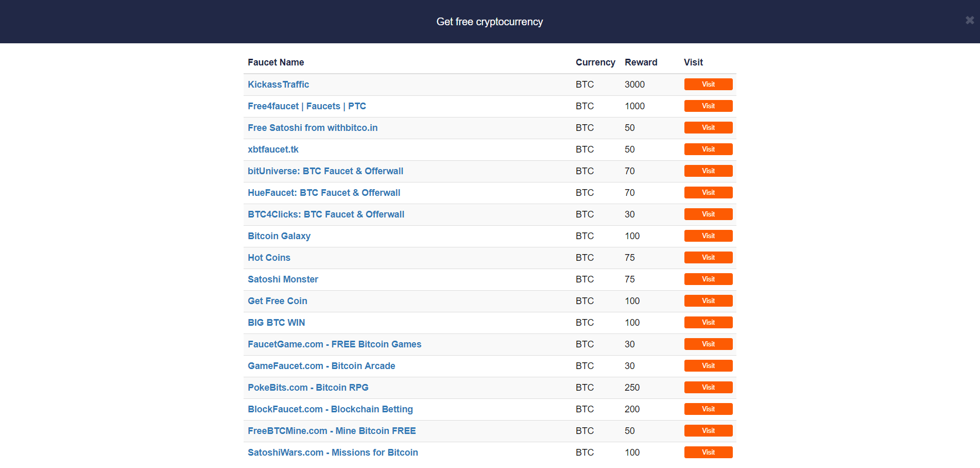Click Visit button for HueFaucet row

[x=708, y=193]
